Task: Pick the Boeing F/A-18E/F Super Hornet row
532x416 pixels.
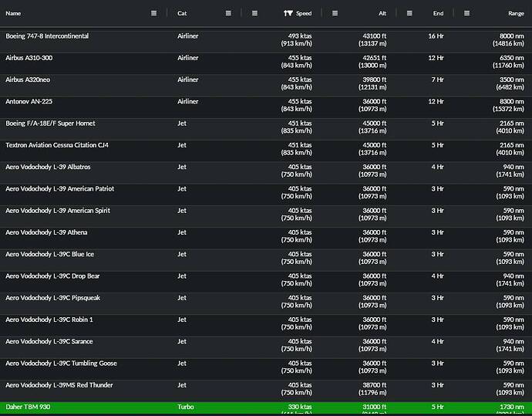Action: (x=50, y=123)
